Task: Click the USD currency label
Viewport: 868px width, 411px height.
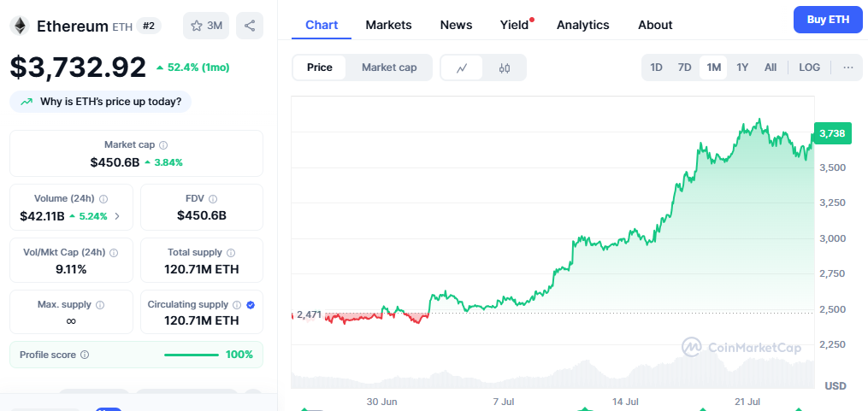Action: click(x=836, y=385)
